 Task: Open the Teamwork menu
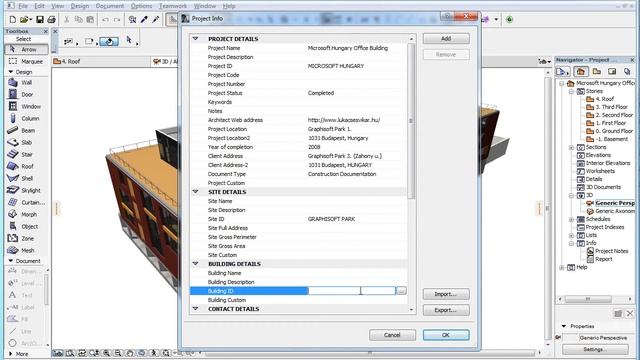click(x=173, y=6)
